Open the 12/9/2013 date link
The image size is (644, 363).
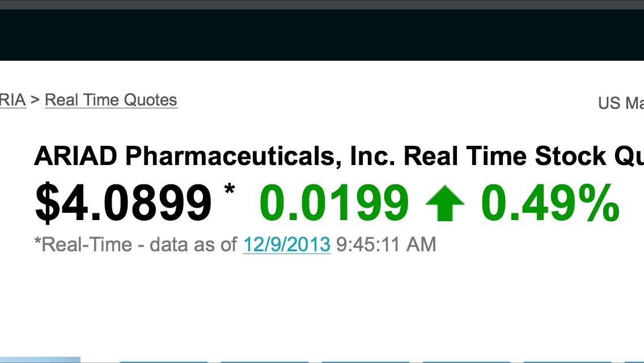(x=287, y=244)
